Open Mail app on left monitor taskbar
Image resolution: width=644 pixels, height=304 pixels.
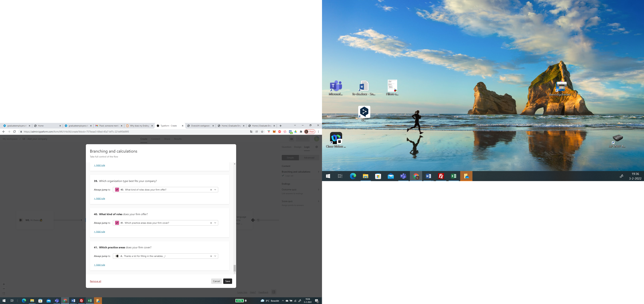click(x=48, y=301)
